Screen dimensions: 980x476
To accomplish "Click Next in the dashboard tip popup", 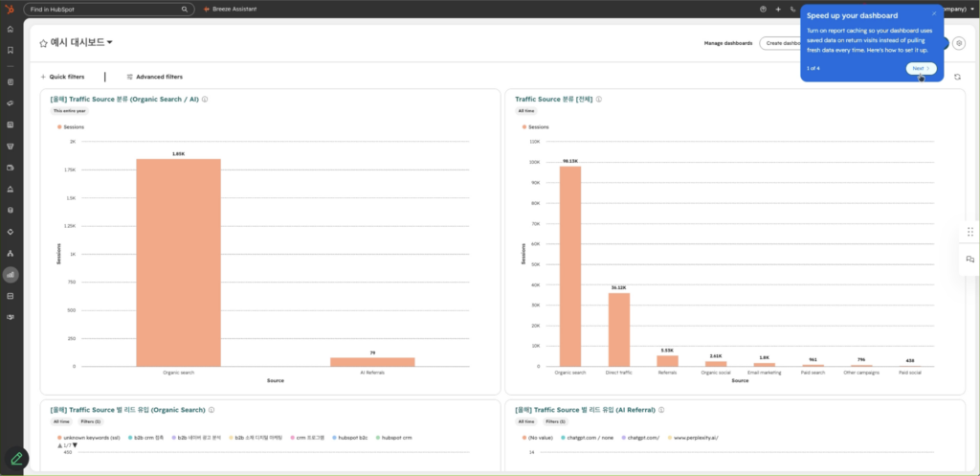I will 922,68.
